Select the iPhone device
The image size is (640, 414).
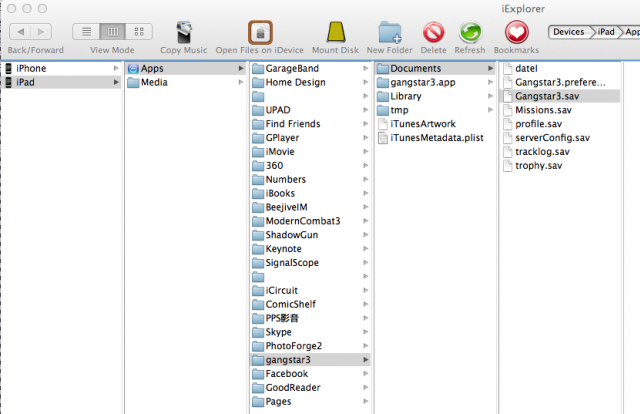click(61, 68)
